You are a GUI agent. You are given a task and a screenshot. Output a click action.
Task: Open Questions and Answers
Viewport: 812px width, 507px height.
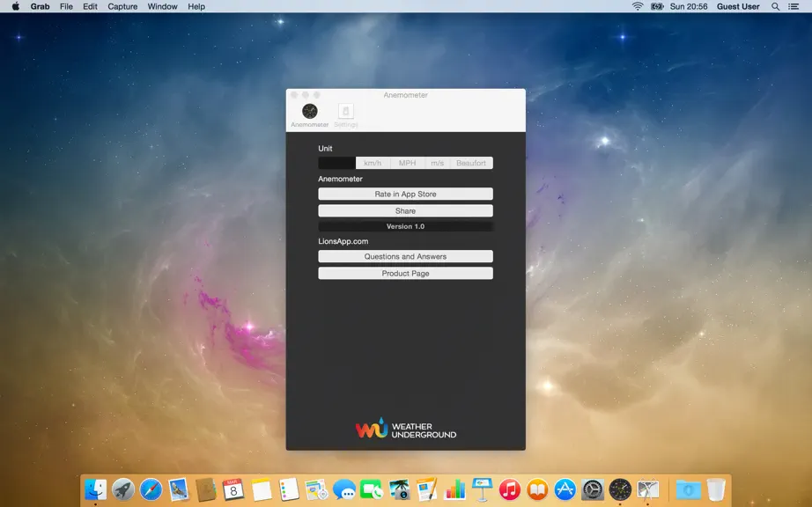pyautogui.click(x=405, y=257)
